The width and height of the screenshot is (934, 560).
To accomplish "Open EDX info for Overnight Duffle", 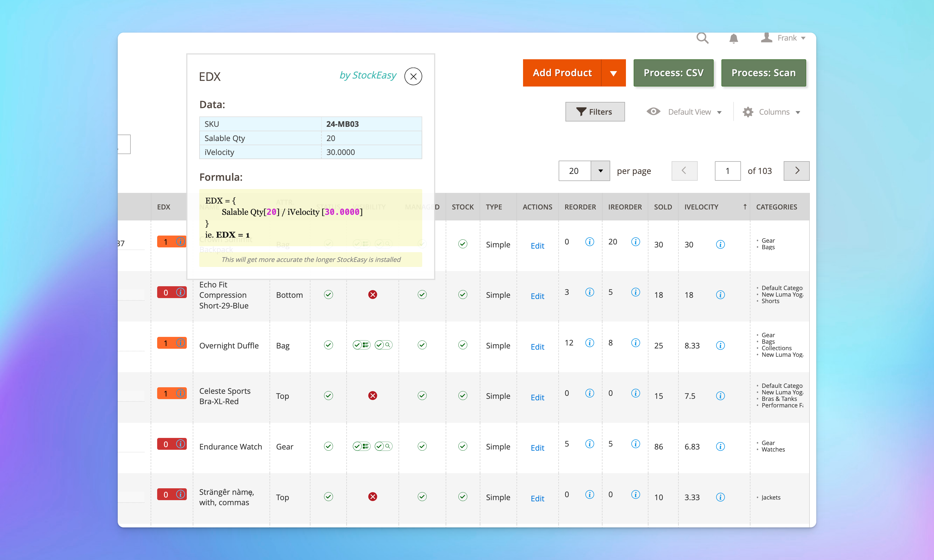I will pyautogui.click(x=181, y=343).
